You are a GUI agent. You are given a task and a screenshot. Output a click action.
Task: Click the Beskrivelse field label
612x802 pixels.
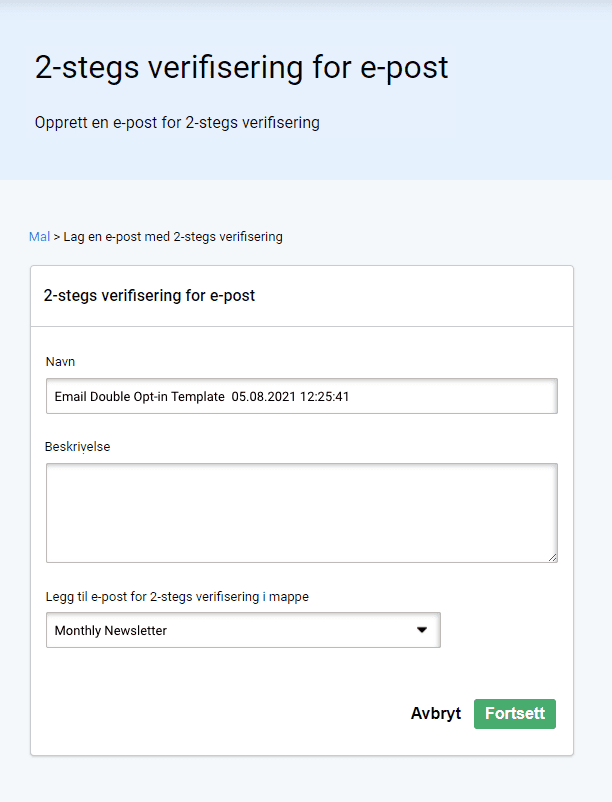click(x=78, y=447)
